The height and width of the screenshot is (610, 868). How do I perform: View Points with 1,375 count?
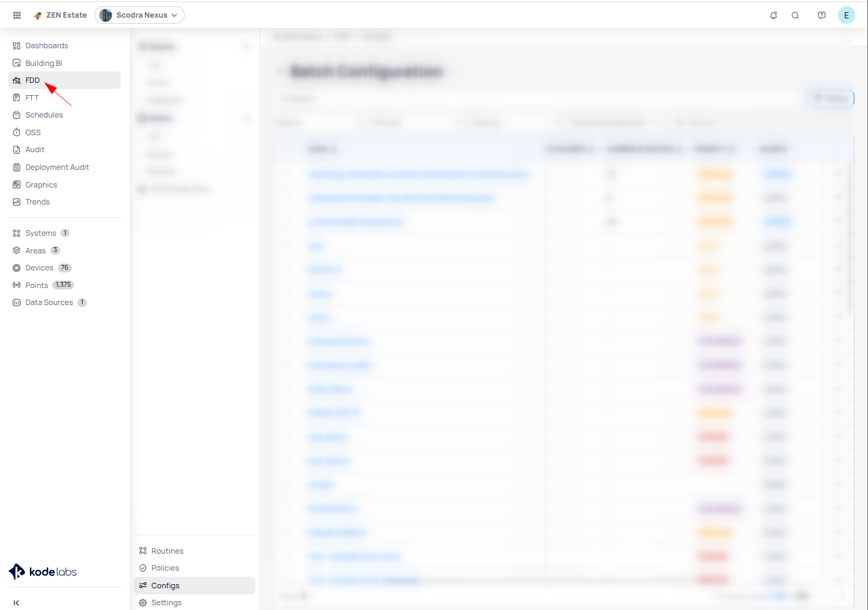[37, 285]
